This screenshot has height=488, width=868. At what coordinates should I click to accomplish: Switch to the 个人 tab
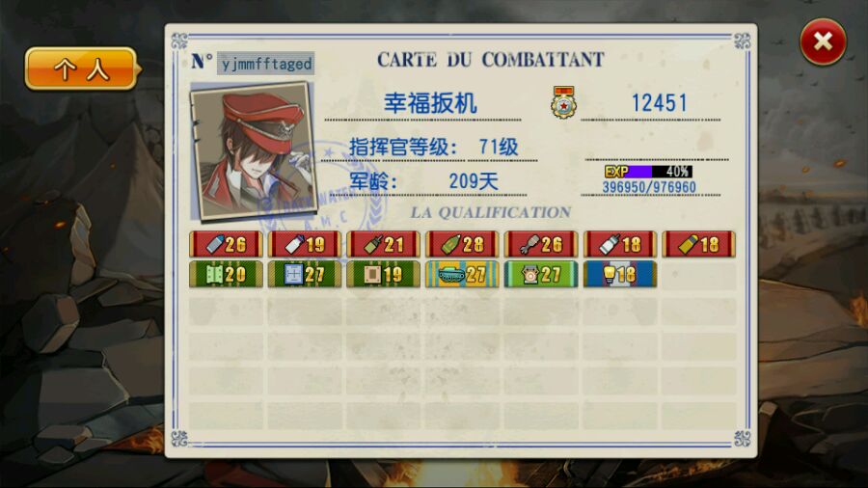click(x=82, y=68)
